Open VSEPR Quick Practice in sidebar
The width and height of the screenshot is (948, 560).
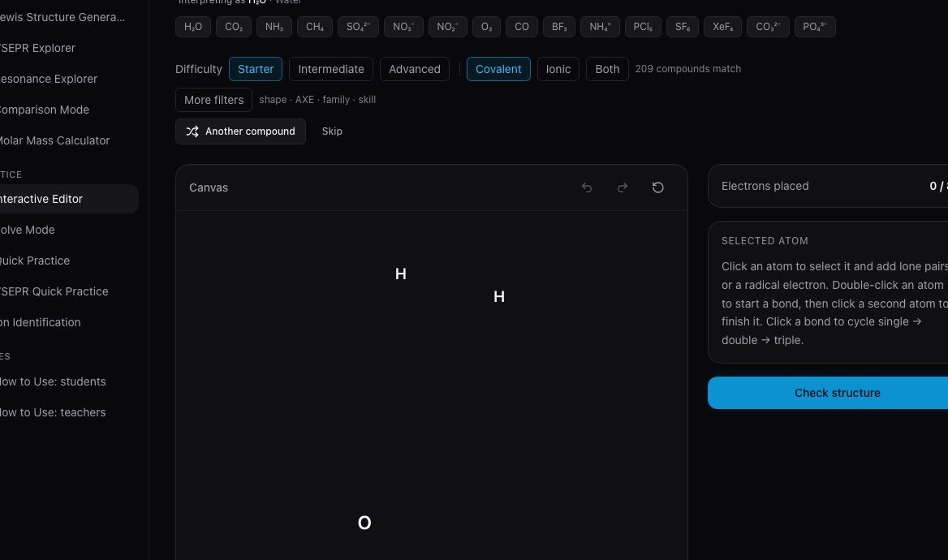(54, 291)
